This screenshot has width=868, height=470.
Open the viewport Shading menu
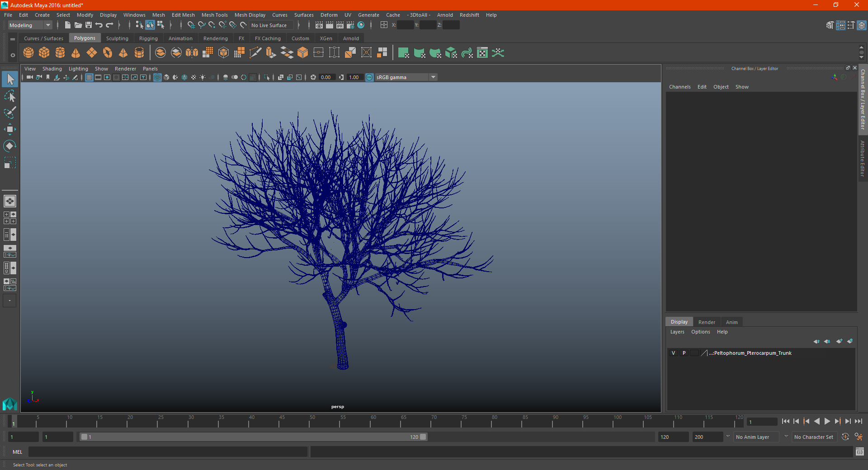(x=52, y=69)
